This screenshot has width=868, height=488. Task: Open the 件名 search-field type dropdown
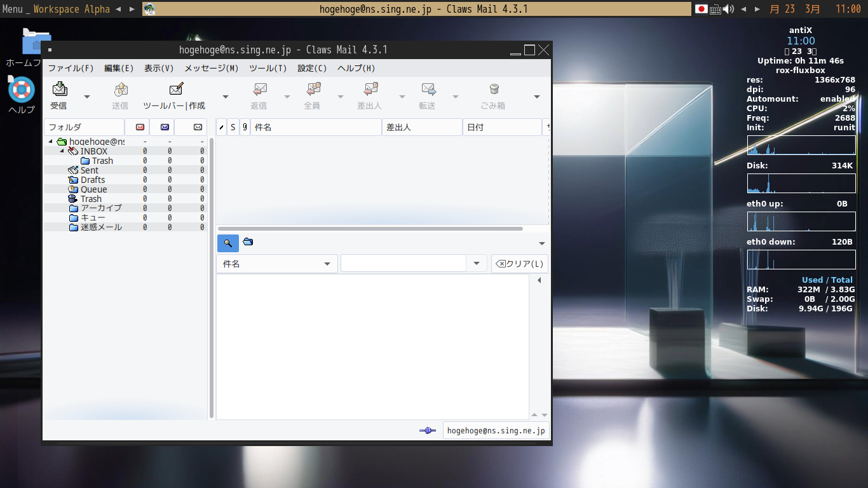(276, 264)
